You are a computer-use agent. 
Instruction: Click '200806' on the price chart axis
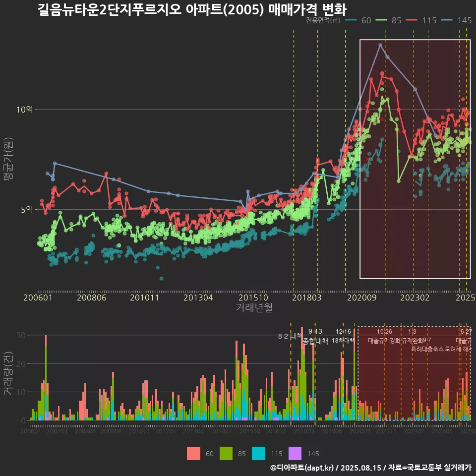(91, 297)
